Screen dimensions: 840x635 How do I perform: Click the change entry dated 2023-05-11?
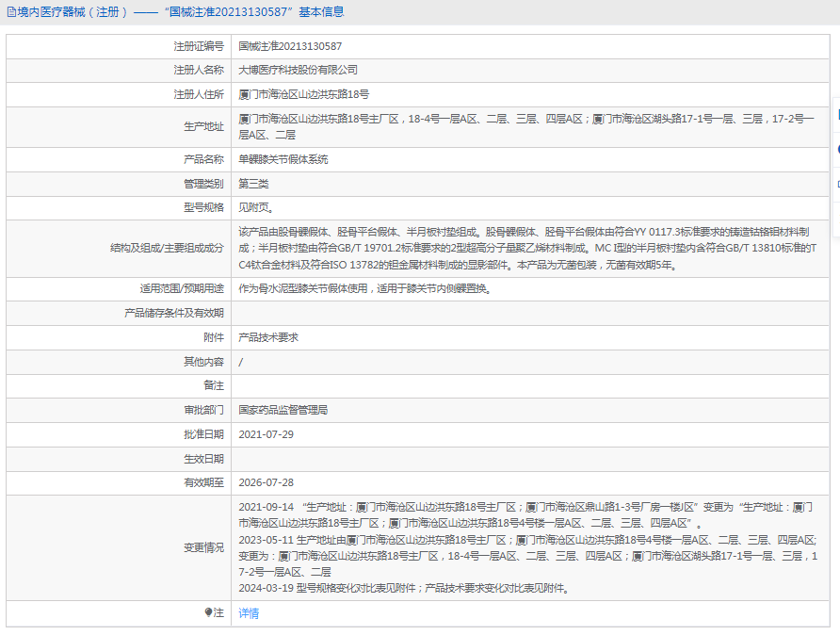click(528, 556)
